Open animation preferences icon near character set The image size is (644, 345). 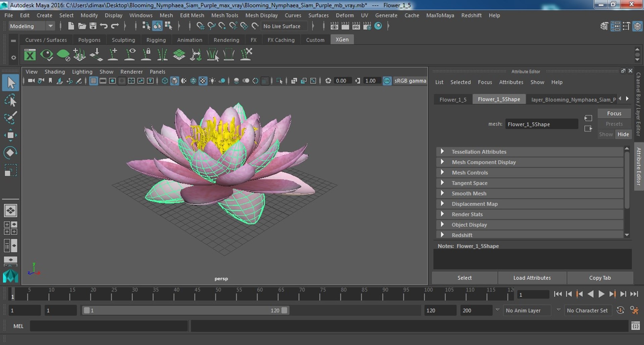tap(634, 310)
